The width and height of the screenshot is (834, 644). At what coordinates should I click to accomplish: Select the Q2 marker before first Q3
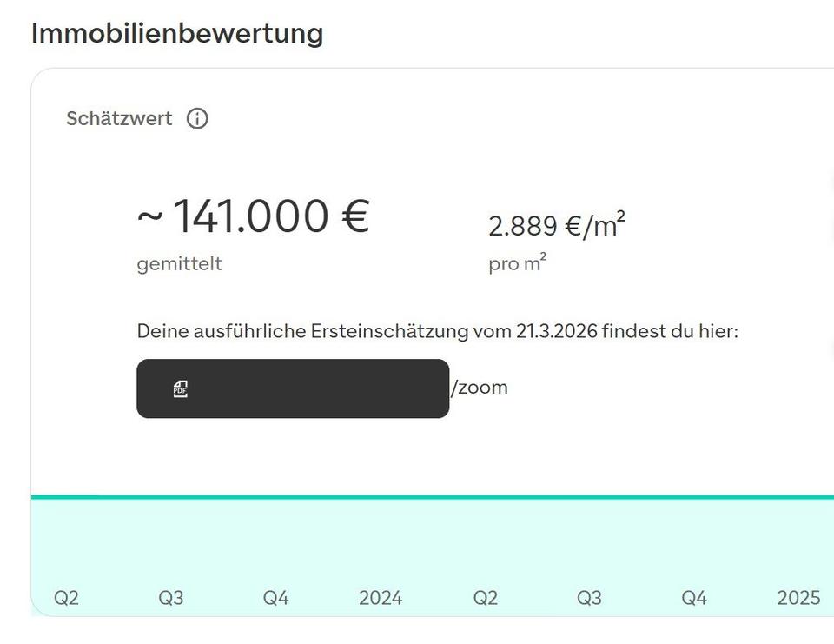[x=67, y=598]
